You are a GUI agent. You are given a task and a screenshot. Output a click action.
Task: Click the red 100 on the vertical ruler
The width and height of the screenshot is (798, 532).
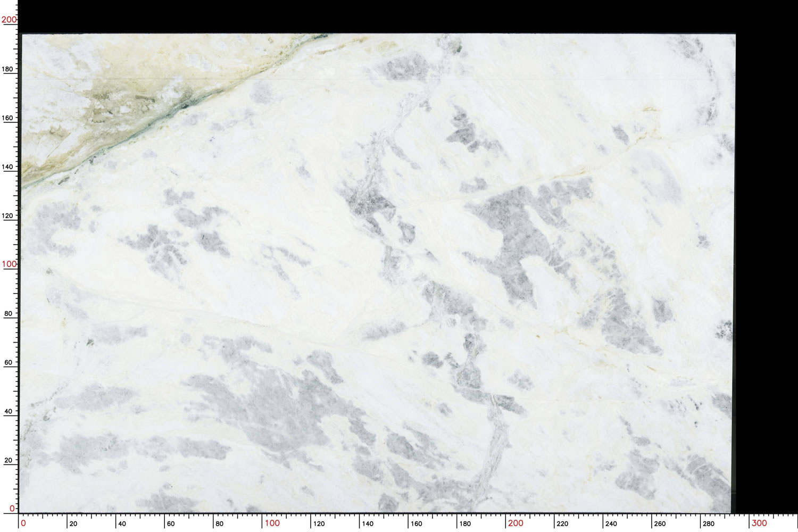(x=9, y=264)
